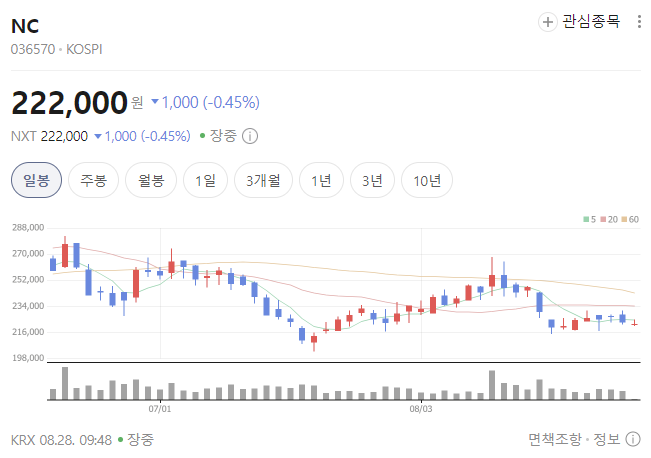Click the tallest volume bar in the volume chart
This screenshot has width=651, height=458.
tap(65, 383)
